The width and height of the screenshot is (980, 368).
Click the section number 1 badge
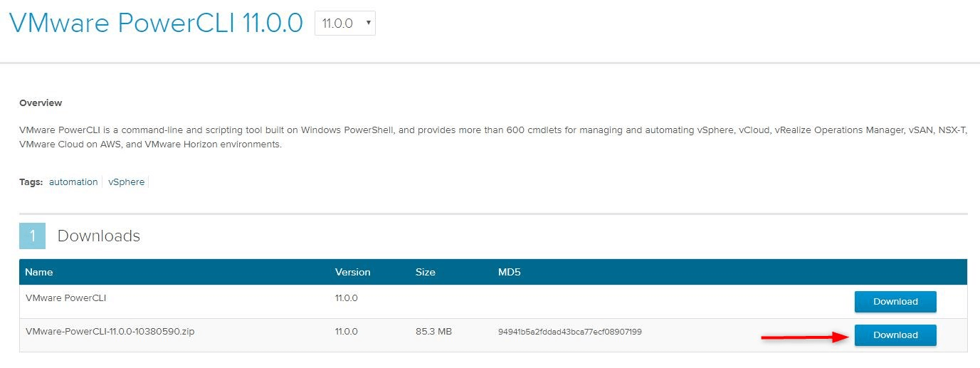click(32, 236)
